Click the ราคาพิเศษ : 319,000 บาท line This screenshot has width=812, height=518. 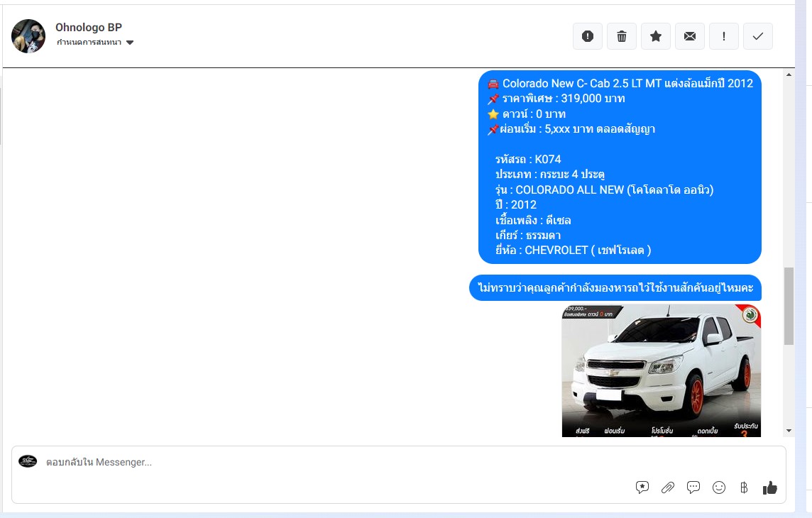click(x=556, y=99)
